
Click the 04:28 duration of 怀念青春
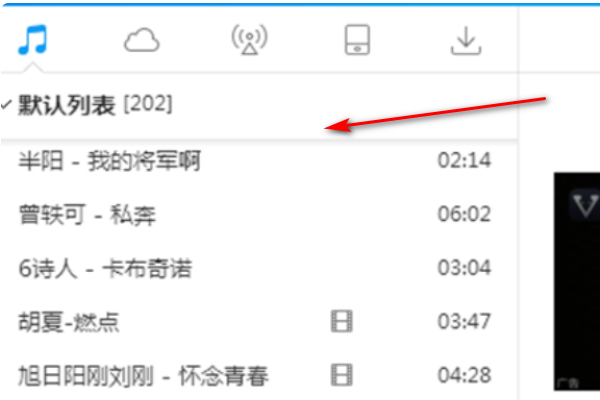[x=464, y=375]
